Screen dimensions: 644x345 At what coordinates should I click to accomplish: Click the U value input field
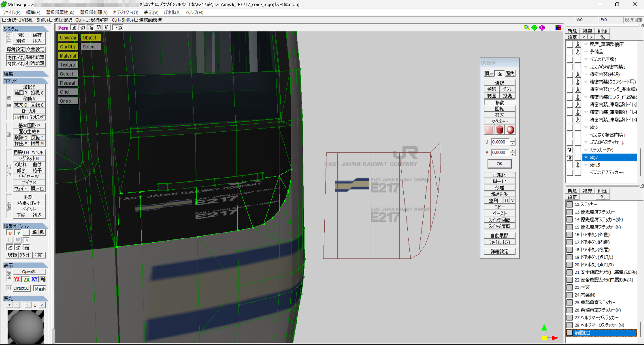pos(500,142)
